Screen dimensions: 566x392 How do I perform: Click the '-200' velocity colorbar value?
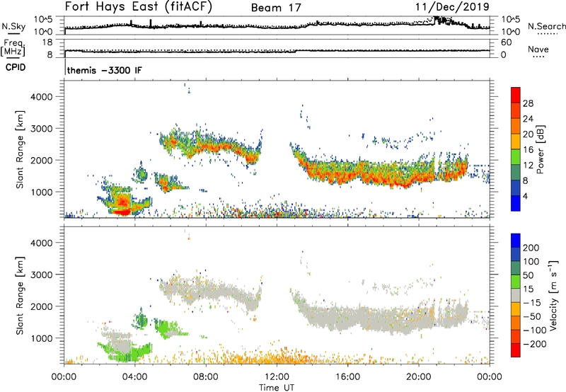[535, 344]
